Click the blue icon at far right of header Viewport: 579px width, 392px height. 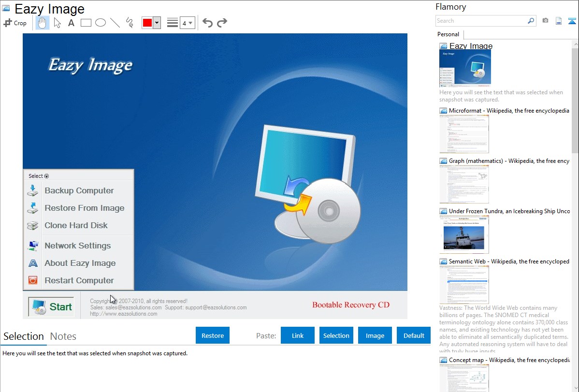coord(572,21)
